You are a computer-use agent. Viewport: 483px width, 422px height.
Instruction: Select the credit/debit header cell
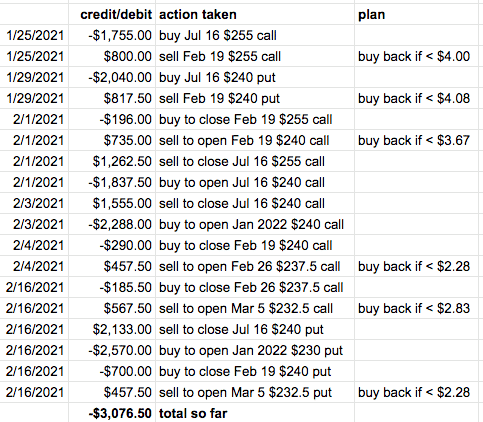click(x=112, y=14)
